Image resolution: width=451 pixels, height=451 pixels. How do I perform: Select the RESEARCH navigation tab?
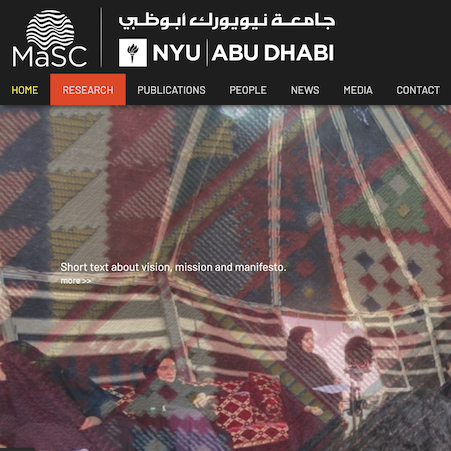[88, 90]
